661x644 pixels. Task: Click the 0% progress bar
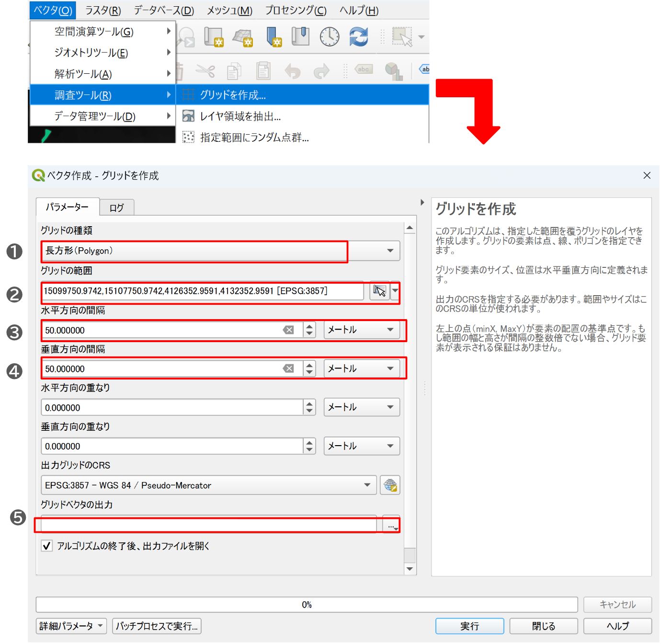coord(307,605)
